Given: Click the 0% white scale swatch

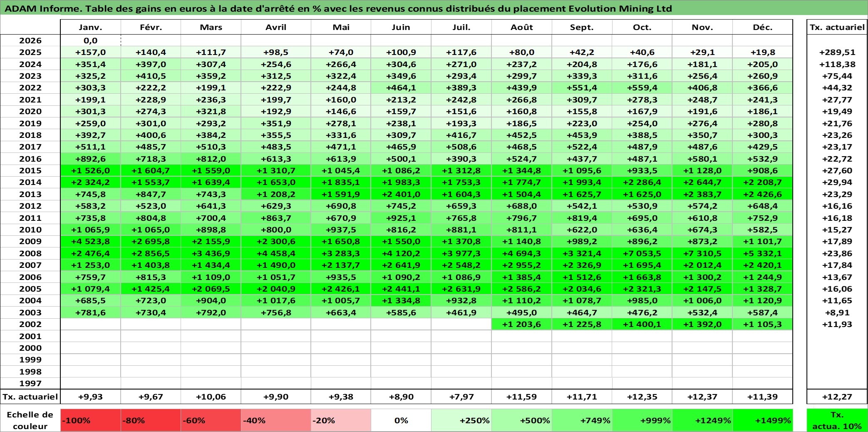Looking at the screenshot, I should [401, 420].
